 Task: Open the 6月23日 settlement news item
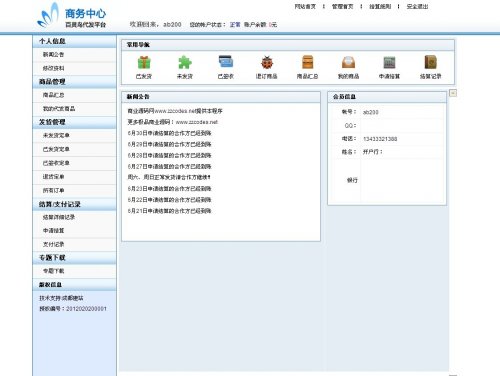point(169,189)
